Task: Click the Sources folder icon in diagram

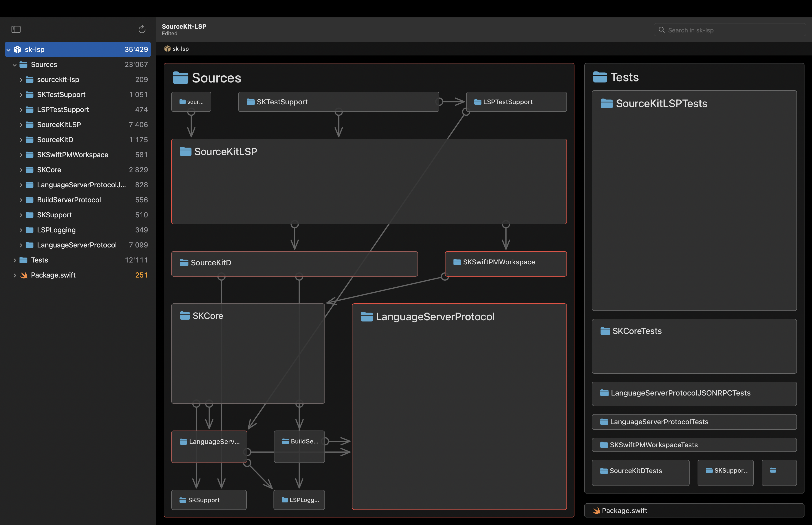Action: (x=180, y=78)
